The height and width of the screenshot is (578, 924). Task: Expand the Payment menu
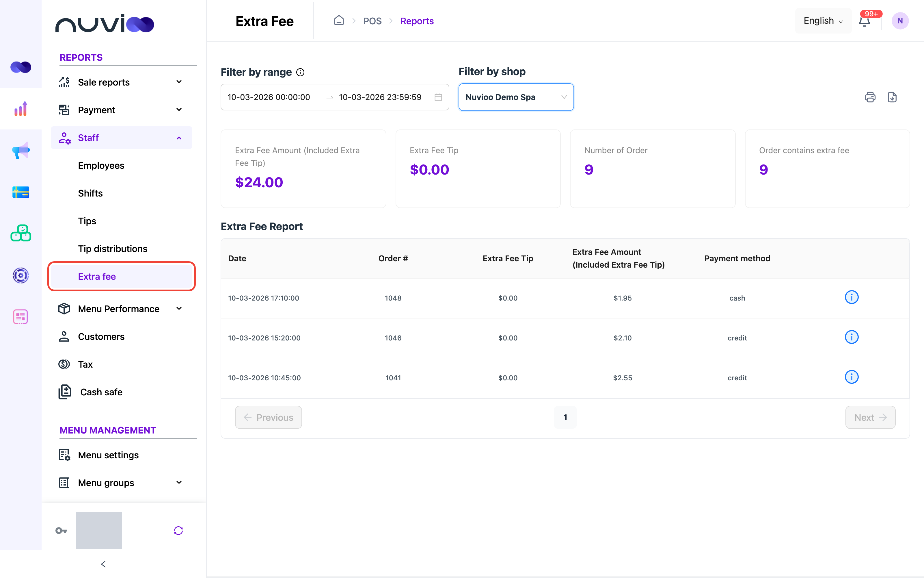[x=121, y=110]
